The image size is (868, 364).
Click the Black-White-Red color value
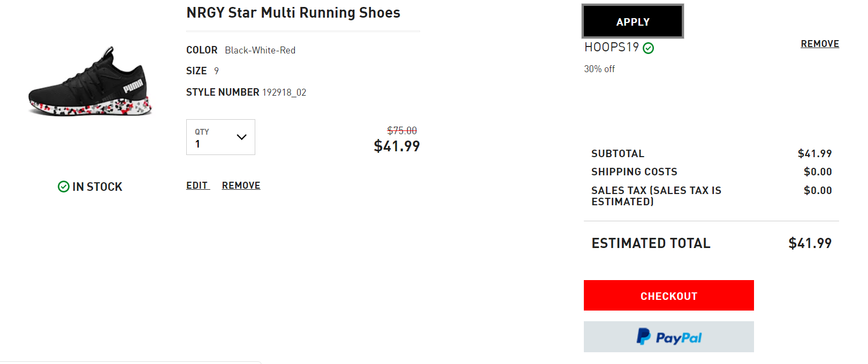tap(260, 50)
